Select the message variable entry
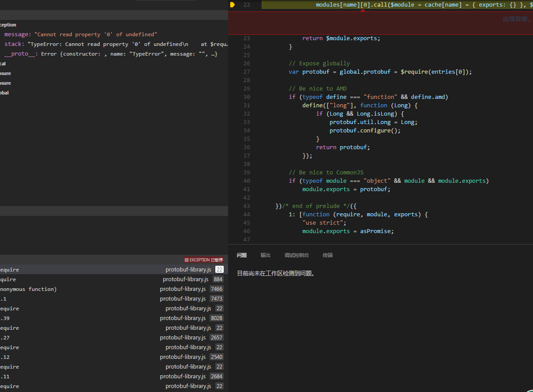 pyautogui.click(x=18, y=34)
